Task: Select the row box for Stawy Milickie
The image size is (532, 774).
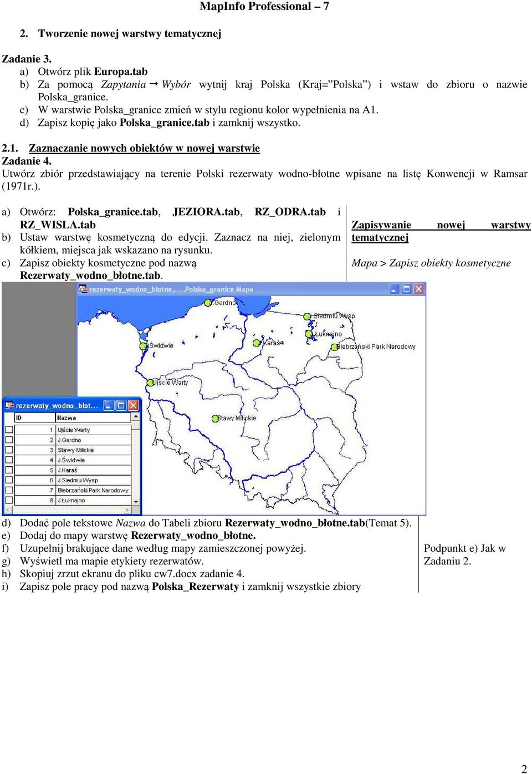Action: [x=9, y=450]
